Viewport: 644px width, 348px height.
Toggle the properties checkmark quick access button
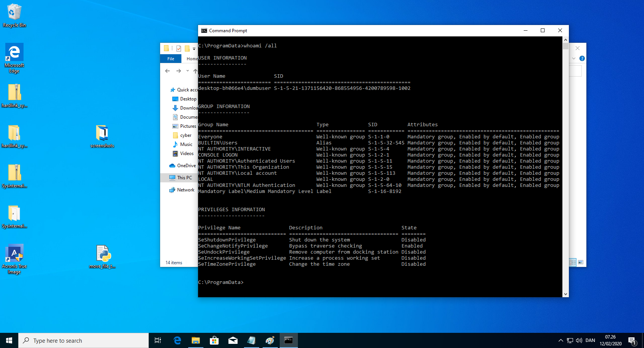click(x=178, y=49)
